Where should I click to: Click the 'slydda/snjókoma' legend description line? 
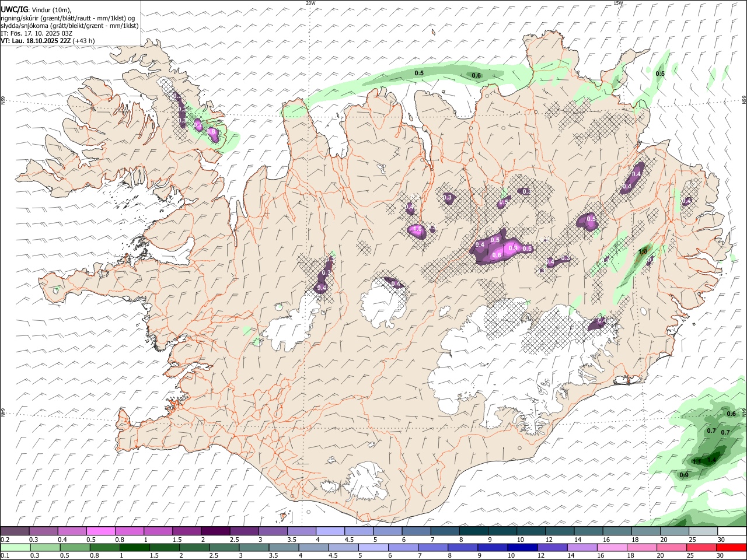coord(69,26)
